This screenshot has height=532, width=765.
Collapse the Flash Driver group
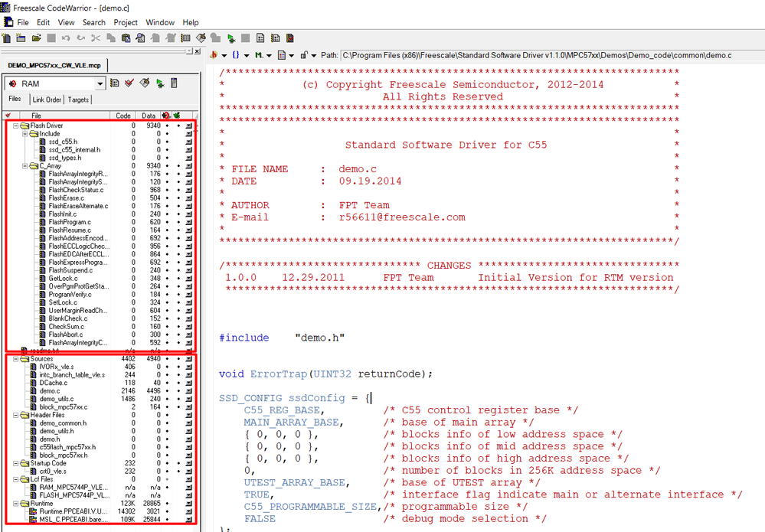15,126
